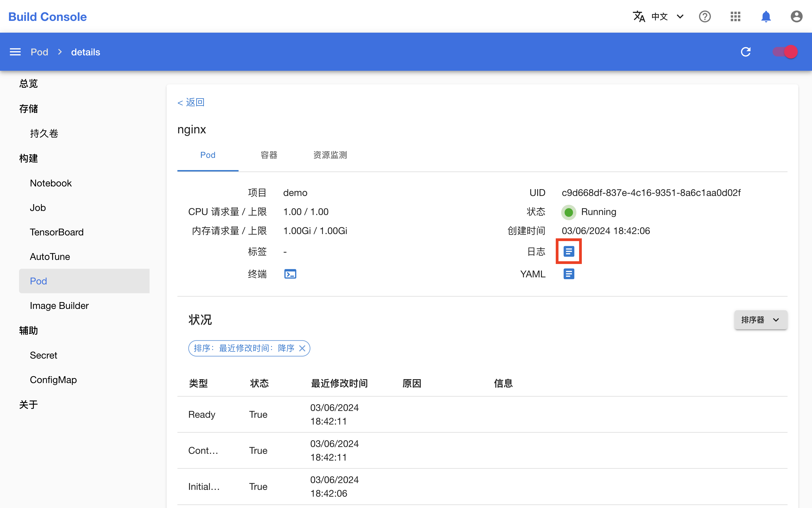Click the details breadcrumb
Screen dimensions: 812x508
(86, 52)
